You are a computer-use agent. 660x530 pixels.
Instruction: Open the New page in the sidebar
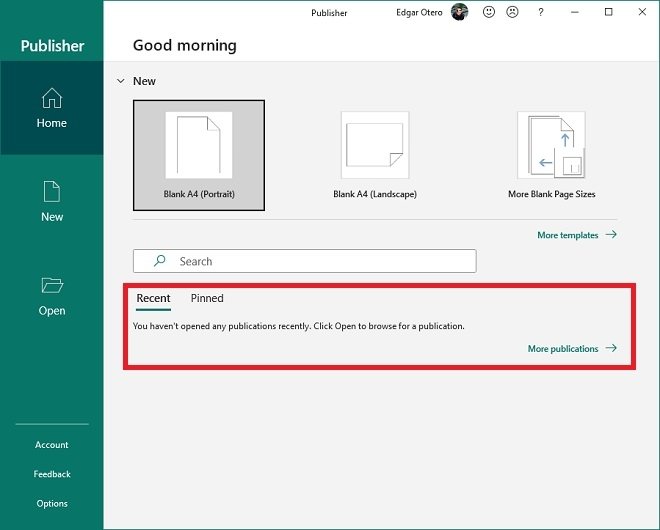[51, 202]
